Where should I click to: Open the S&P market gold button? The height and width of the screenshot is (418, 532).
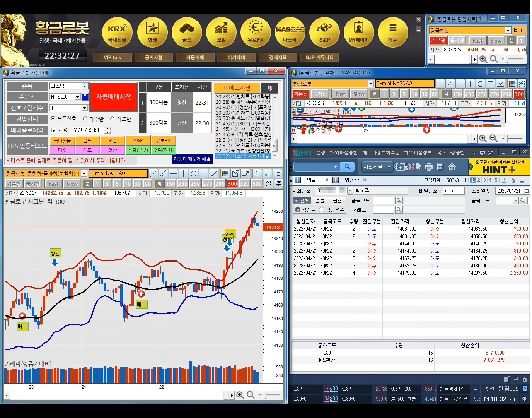coord(324,33)
